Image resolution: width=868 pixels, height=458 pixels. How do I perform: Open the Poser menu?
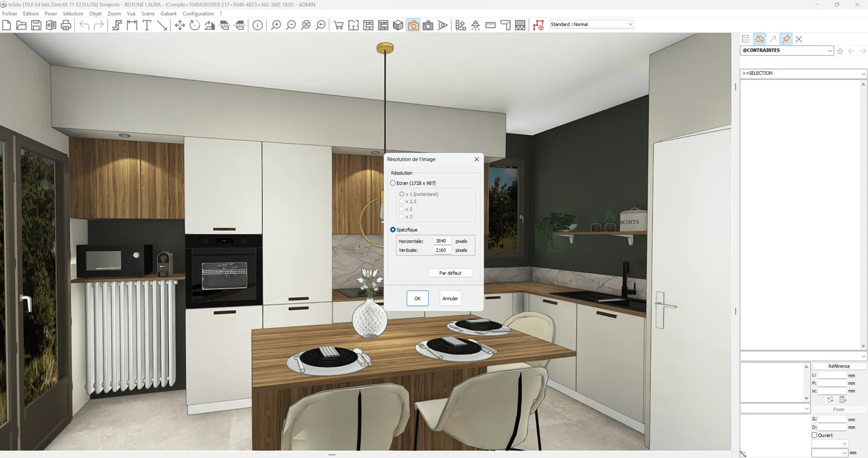click(51, 14)
